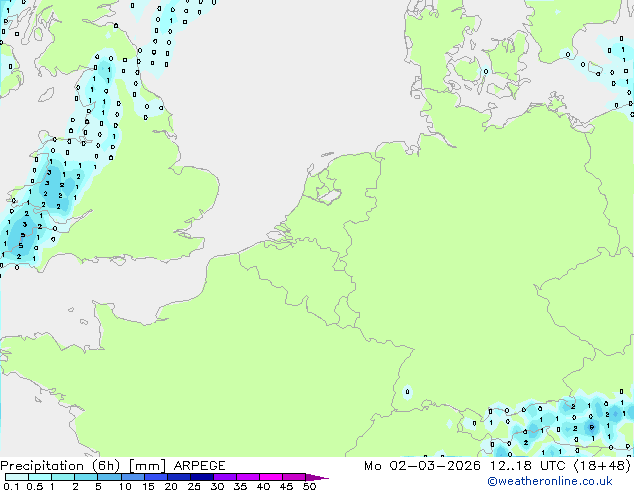This screenshot has width=634, height=490.
Task: Click the '25' legend label
Action: (x=194, y=486)
